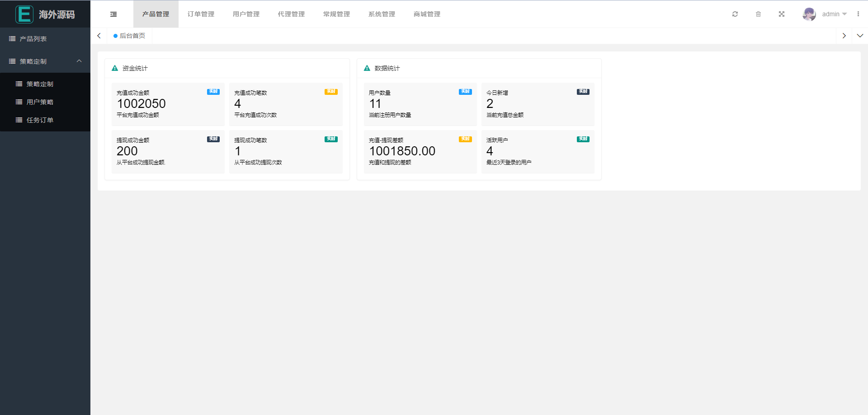Click the kebab menu icon at top right
868x415 pixels.
click(x=859, y=14)
